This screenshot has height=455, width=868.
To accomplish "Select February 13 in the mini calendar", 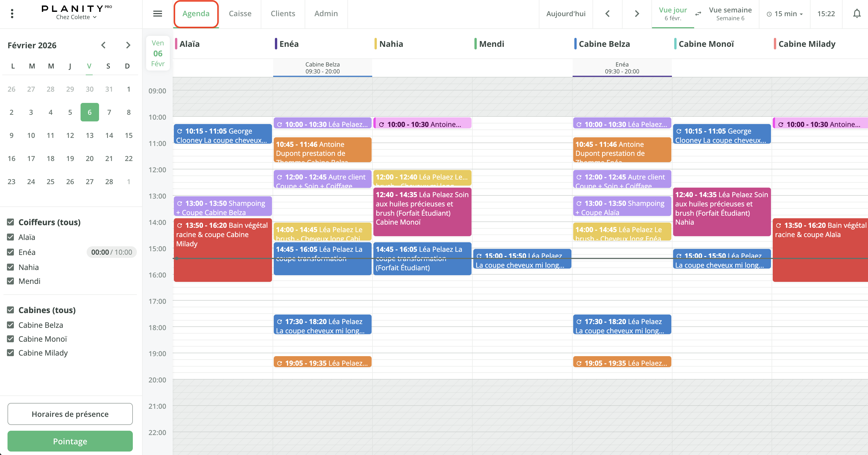I will click(x=90, y=135).
